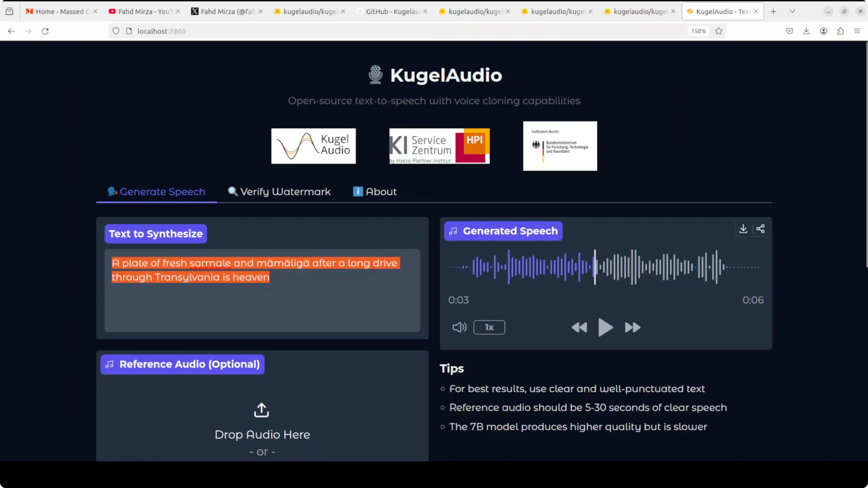
Task: Switch to the GitHub Kugelaudio browser tab
Action: [391, 12]
